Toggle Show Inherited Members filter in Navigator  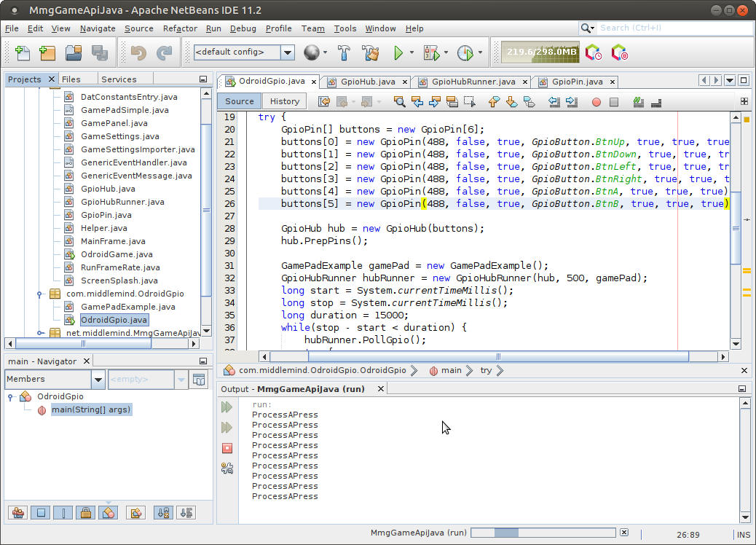click(x=18, y=512)
